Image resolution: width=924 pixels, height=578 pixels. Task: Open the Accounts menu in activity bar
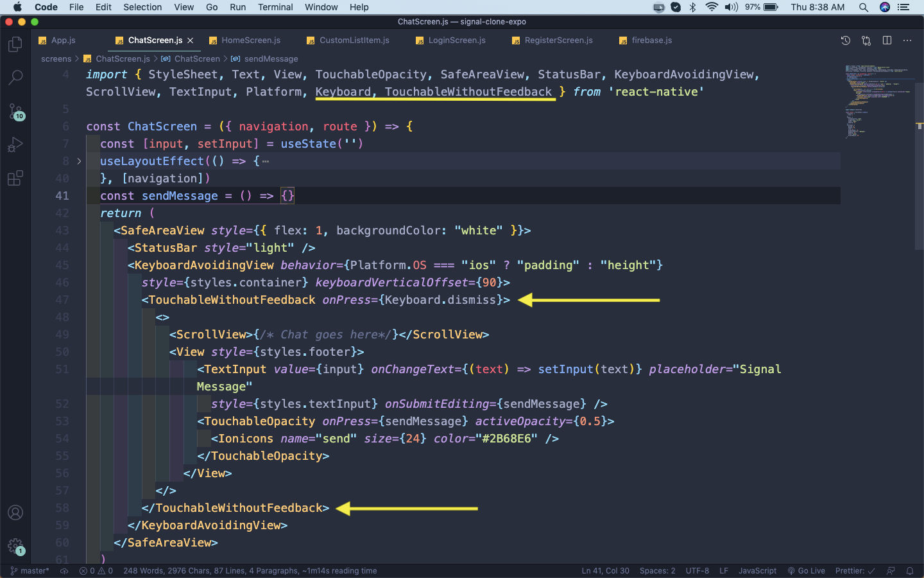pyautogui.click(x=15, y=512)
